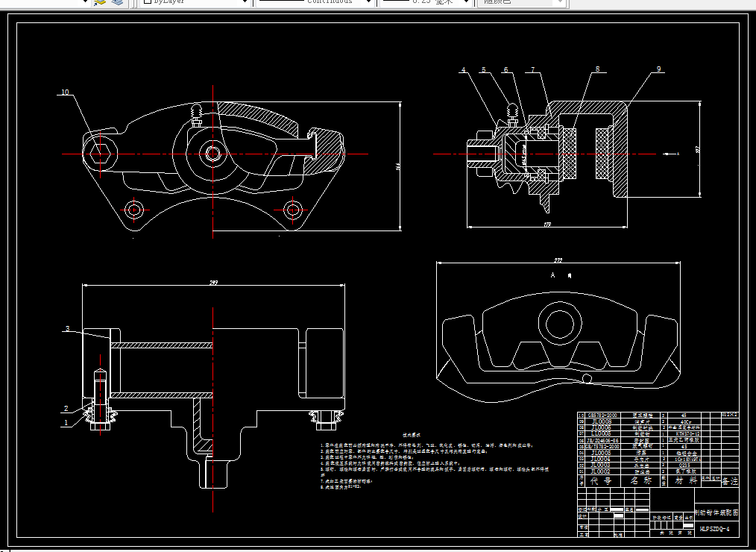
Task: Select balloon number 7 in the section view
Action: [533, 69]
